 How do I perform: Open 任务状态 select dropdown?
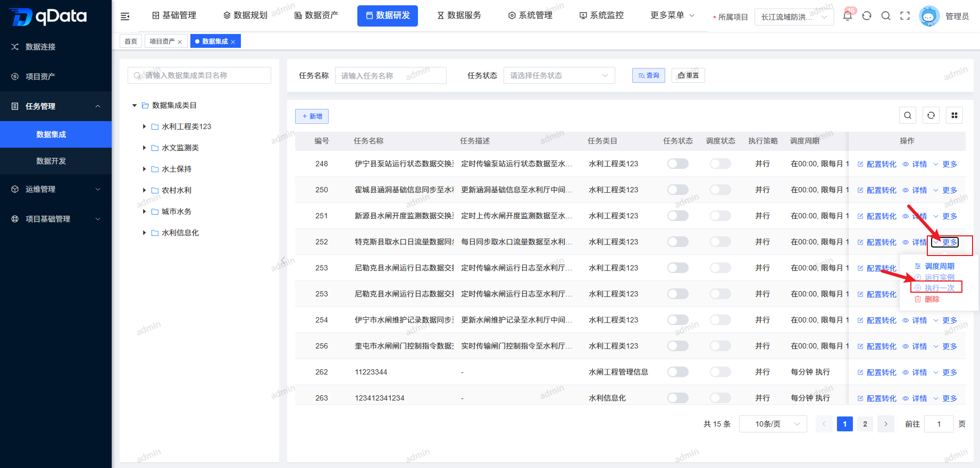559,75
